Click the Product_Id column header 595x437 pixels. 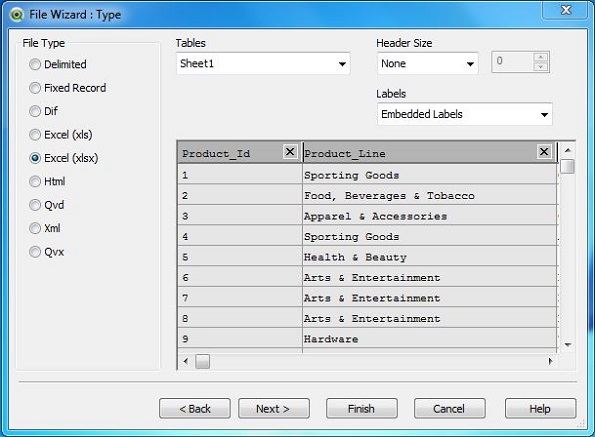click(x=240, y=152)
